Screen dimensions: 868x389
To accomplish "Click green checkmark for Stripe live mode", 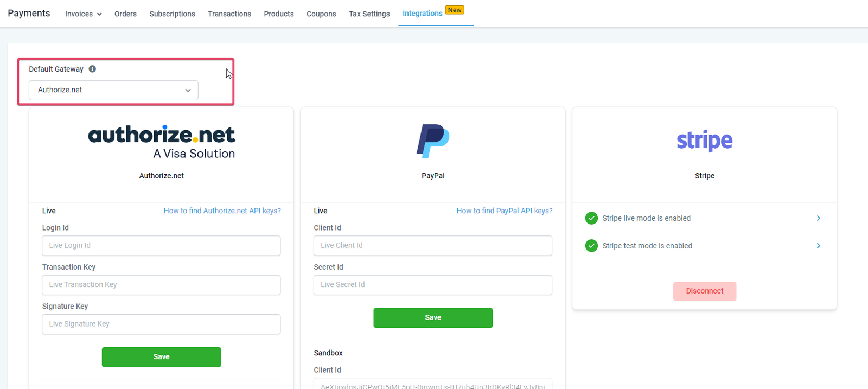I will [x=591, y=218].
